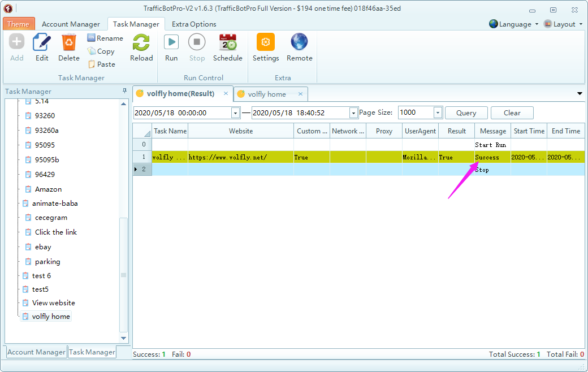Select the Amazon task in tree

click(48, 189)
